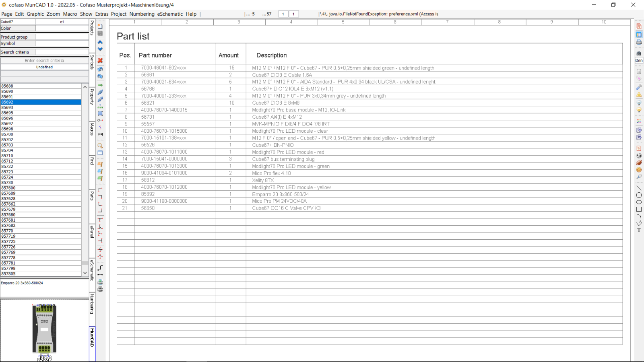
Task: Click the Undefined button
Action: point(44,67)
